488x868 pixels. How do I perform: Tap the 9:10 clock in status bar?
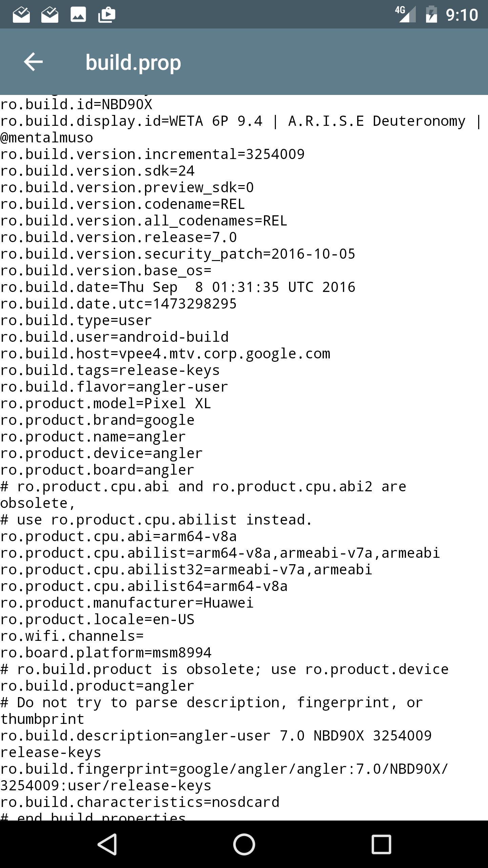tap(462, 15)
